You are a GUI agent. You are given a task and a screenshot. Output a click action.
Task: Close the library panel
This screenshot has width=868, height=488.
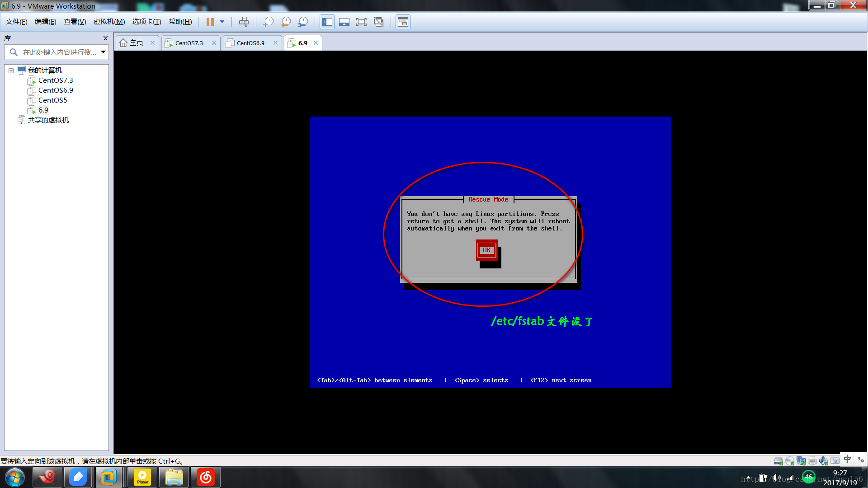pyautogui.click(x=105, y=38)
